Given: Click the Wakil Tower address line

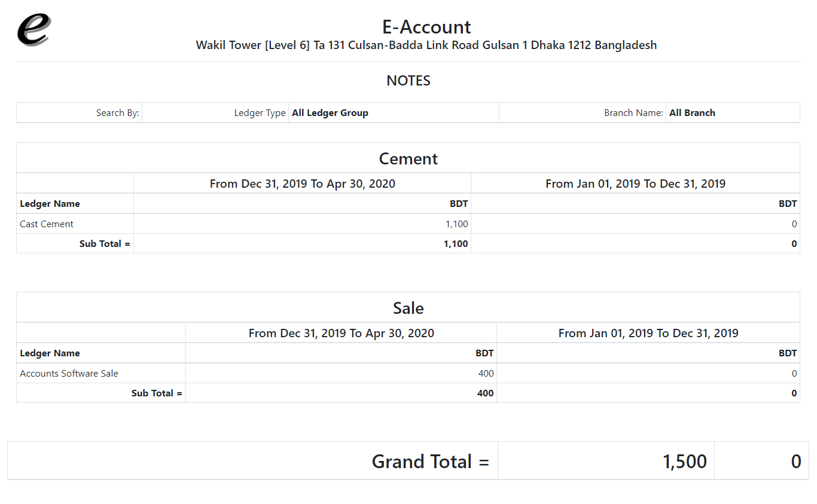Looking at the screenshot, I should coord(426,45).
